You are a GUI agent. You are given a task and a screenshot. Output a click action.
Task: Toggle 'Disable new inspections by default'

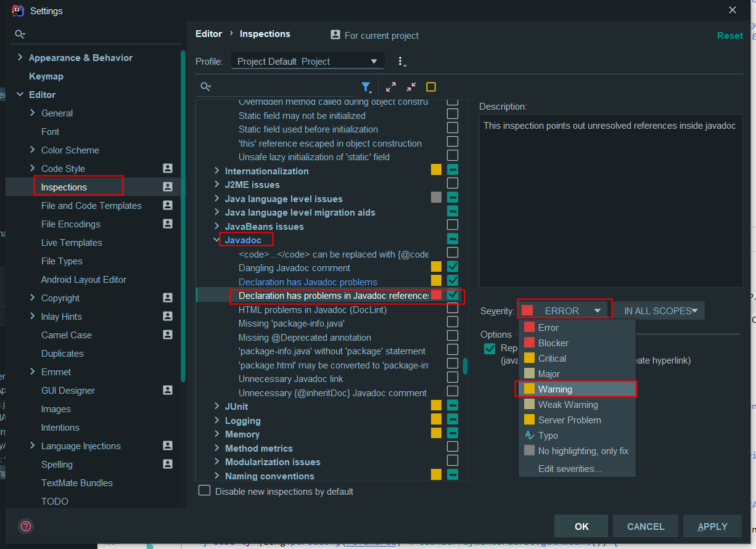(204, 491)
